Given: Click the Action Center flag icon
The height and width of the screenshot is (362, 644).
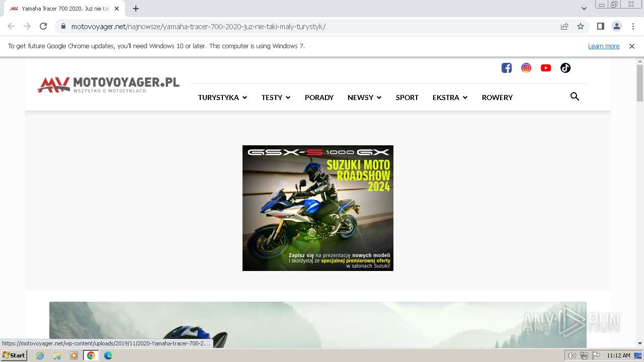Looking at the screenshot, I should tap(596, 355).
